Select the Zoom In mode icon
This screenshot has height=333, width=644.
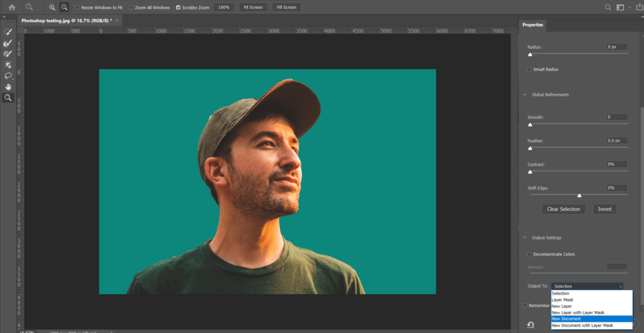tap(52, 7)
